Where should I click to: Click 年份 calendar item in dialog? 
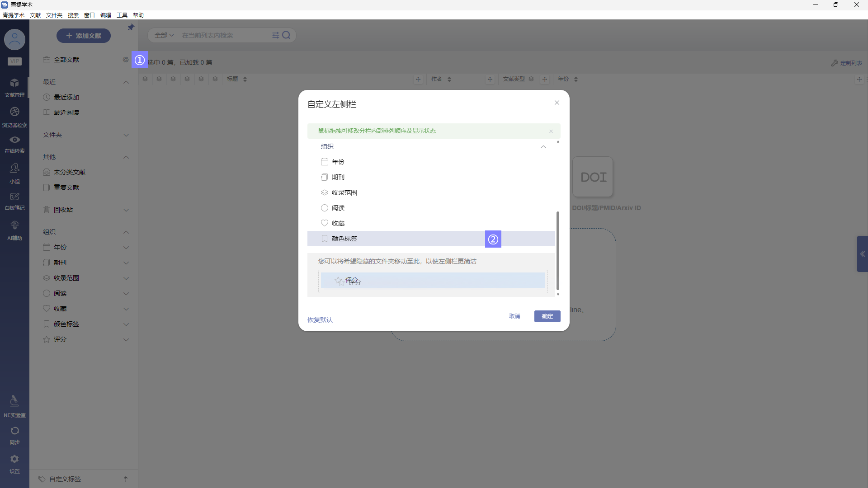[x=338, y=162]
